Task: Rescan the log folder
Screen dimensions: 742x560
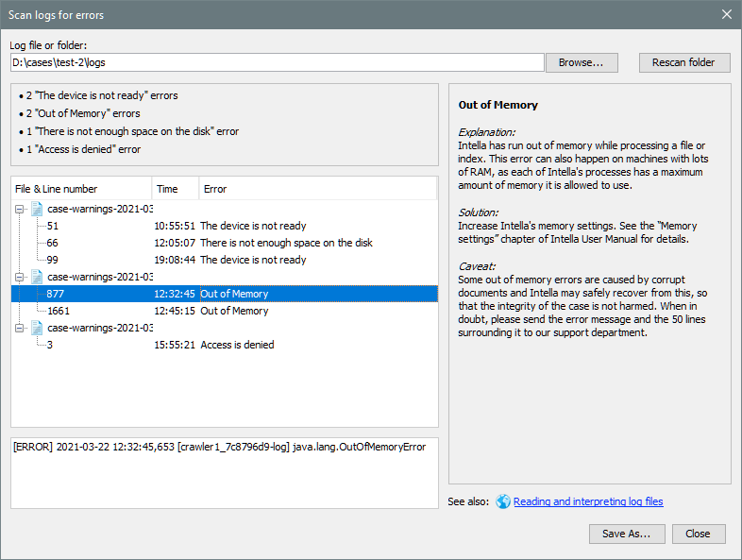Action: 684,62
